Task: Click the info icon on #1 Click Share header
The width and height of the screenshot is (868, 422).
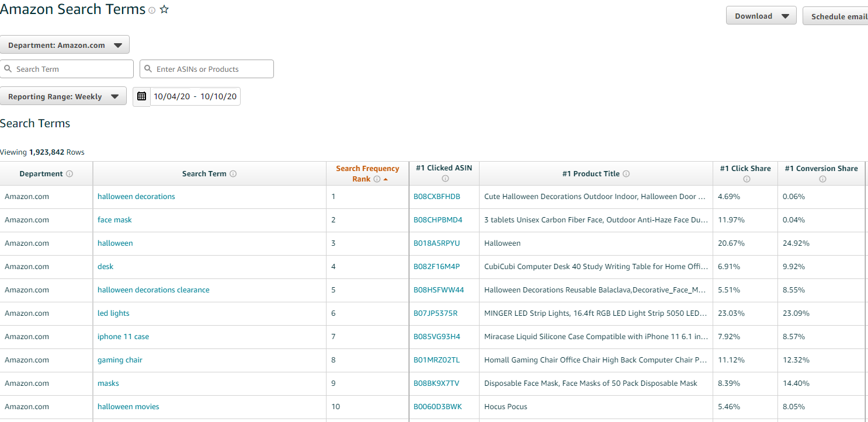Action: tap(745, 179)
